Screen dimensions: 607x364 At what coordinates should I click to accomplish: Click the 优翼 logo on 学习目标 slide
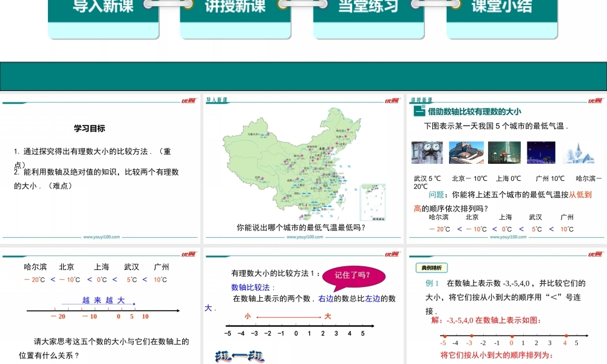coord(188,101)
